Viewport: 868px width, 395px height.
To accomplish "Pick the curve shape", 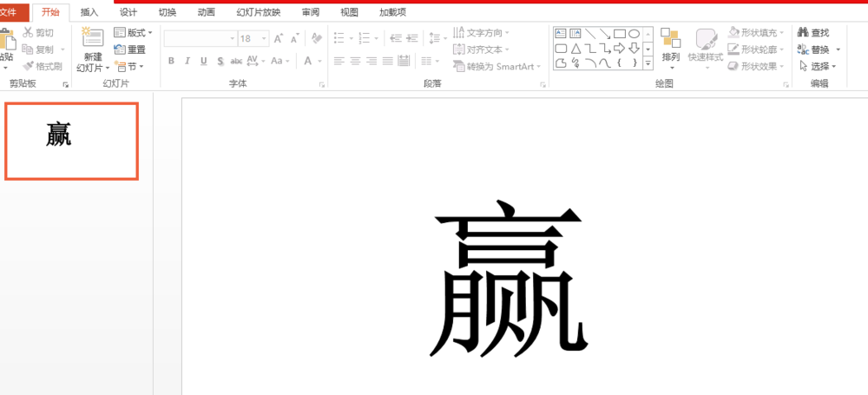I will click(x=604, y=63).
